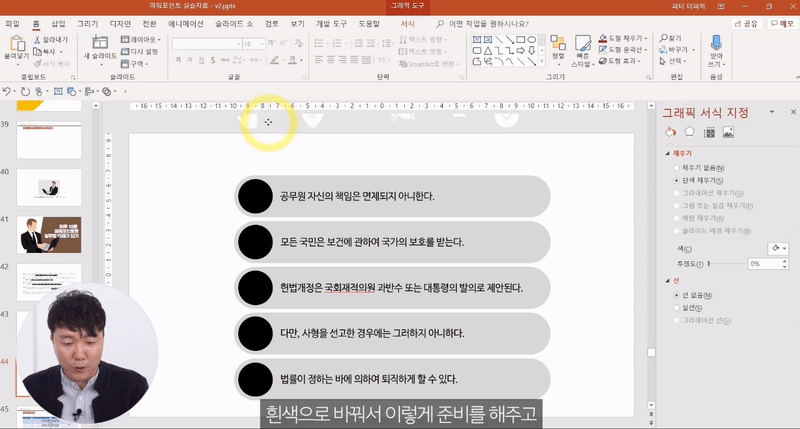This screenshot has width=800, height=429.
Task: Click the Redo icon in the quick toolbar
Action: pyautogui.click(x=24, y=91)
